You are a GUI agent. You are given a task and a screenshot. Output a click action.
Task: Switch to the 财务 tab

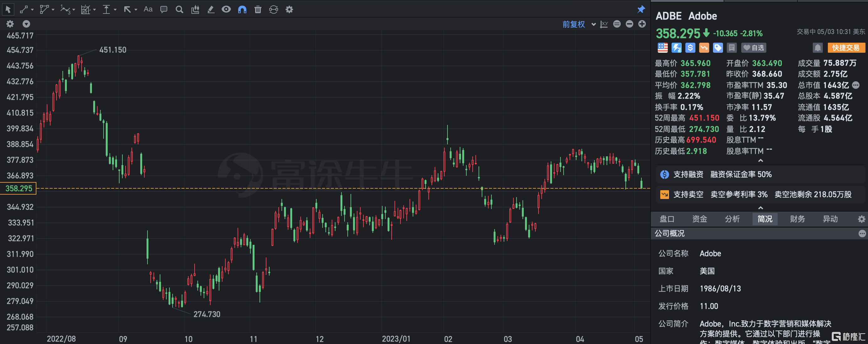tap(797, 219)
